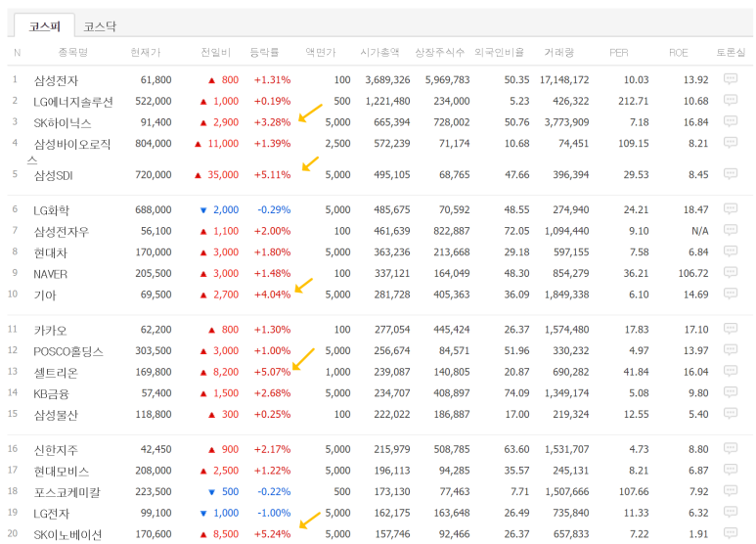
Task: Open the 삼성물산 stock link
Action: (56, 415)
